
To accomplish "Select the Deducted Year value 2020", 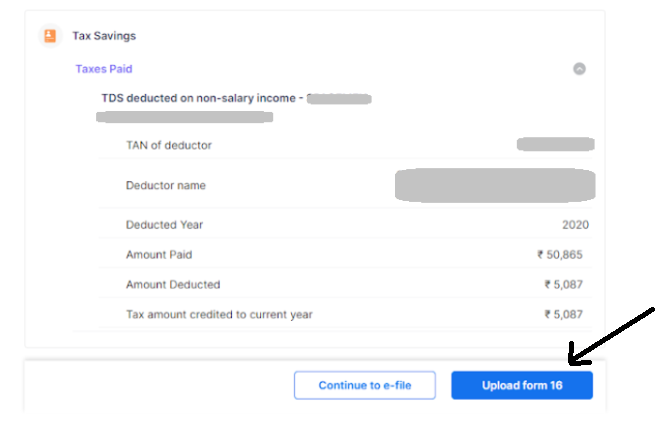I will [x=575, y=225].
